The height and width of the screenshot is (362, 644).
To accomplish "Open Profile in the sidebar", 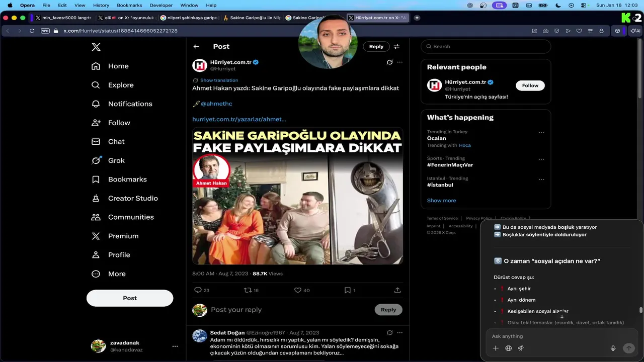I will pyautogui.click(x=111, y=254).
